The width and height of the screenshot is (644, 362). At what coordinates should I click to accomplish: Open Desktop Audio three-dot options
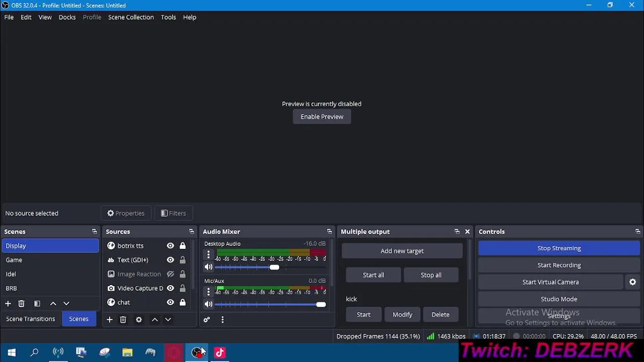click(x=208, y=255)
